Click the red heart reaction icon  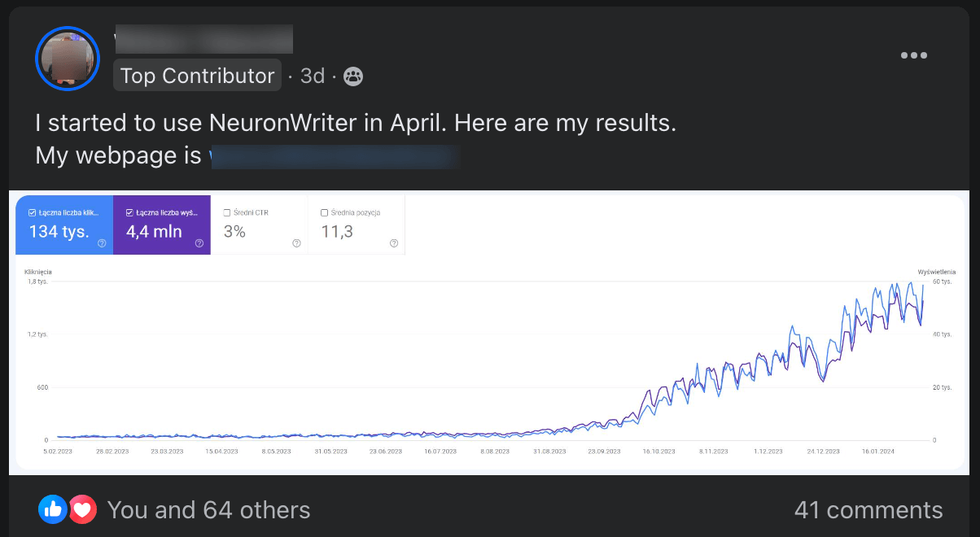click(x=82, y=510)
